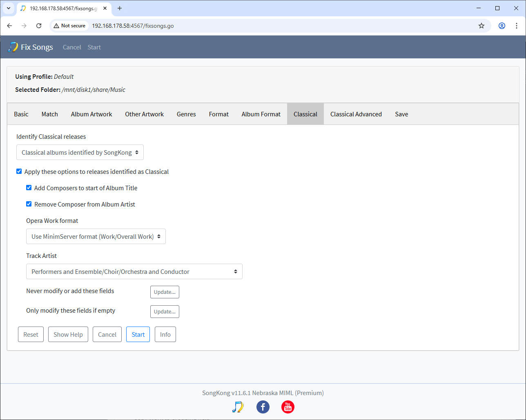
Task: Open the Opera Work format dropdown
Action: pyautogui.click(x=96, y=236)
